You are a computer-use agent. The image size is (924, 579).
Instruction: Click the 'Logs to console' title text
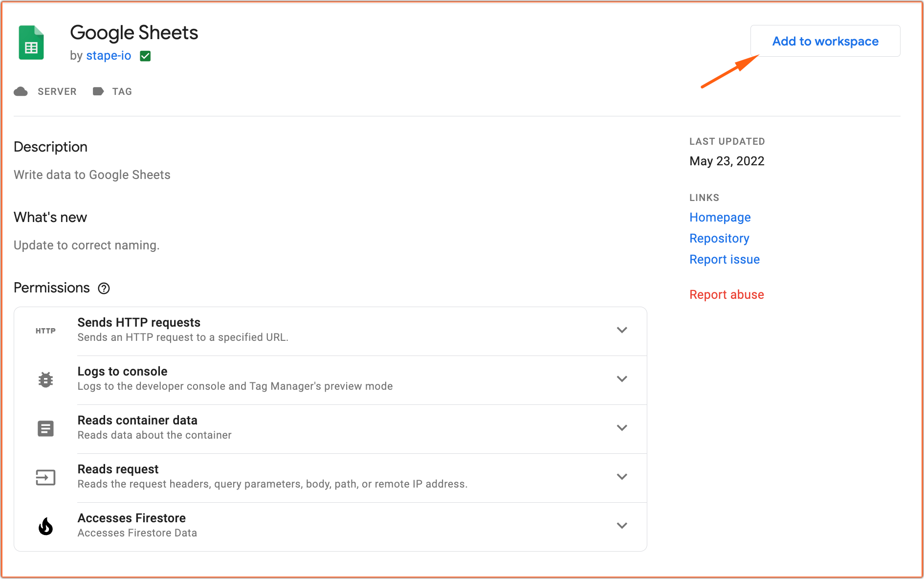pos(122,372)
